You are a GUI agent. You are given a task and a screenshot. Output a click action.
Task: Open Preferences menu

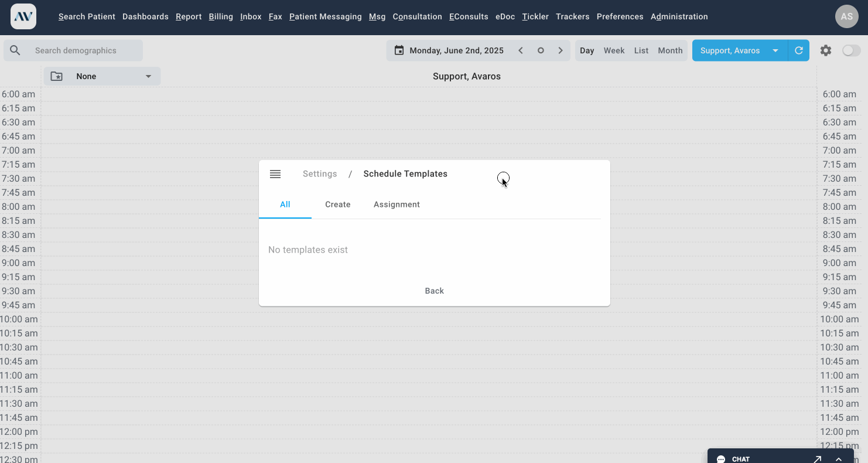pos(620,16)
